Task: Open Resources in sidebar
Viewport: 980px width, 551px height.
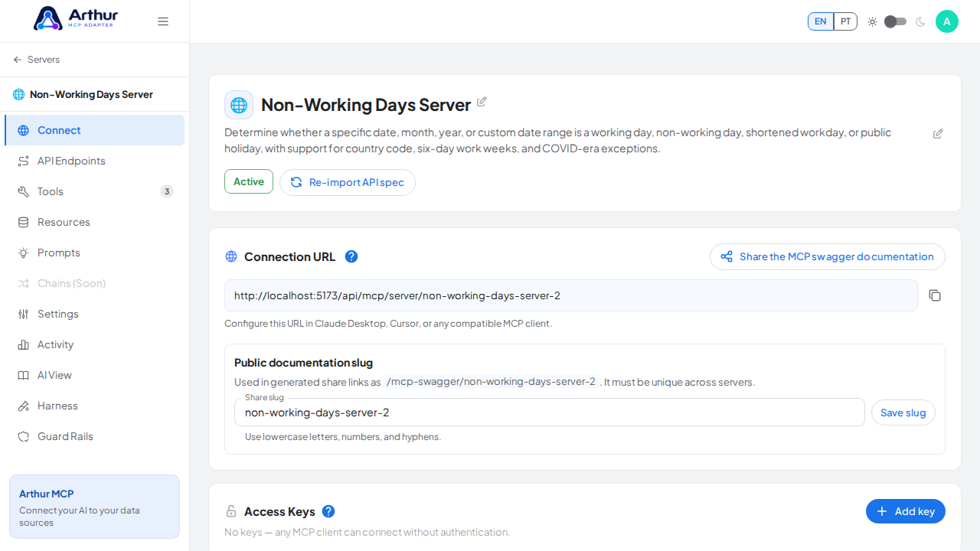Action: tap(94, 222)
